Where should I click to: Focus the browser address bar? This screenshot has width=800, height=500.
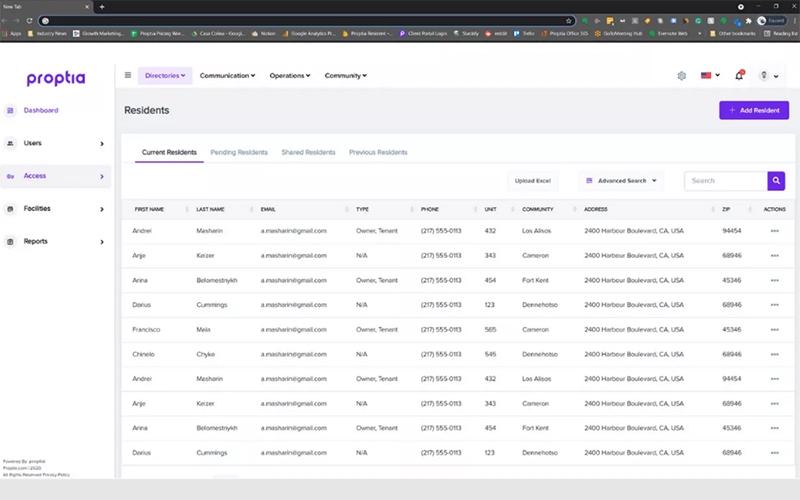[306, 20]
